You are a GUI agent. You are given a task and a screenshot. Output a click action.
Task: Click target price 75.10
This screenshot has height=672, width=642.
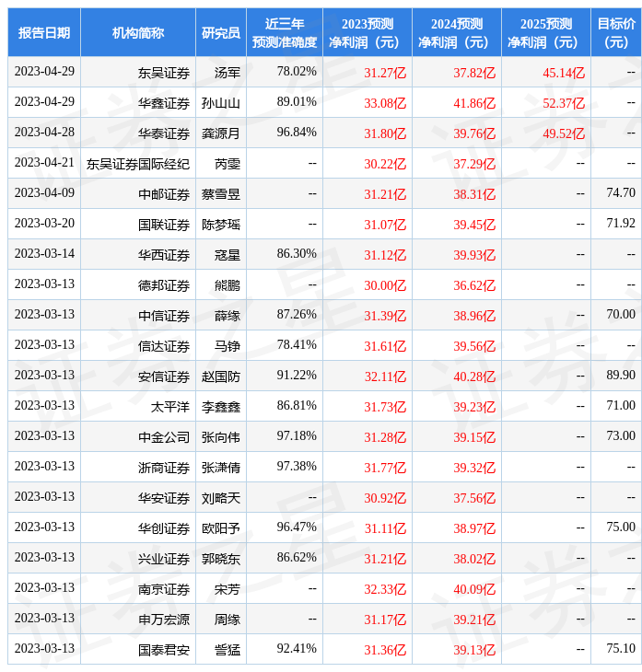point(621,648)
